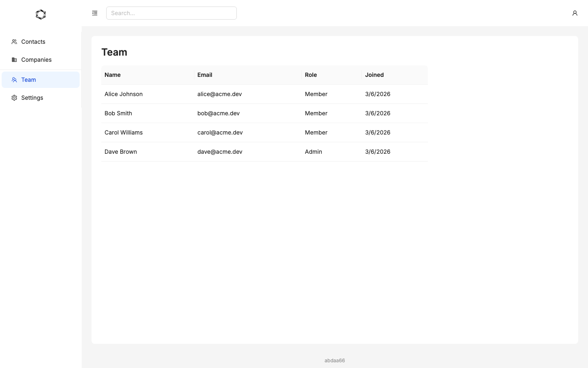Click Member role in Bob Smith row
Viewport: 588px width, 368px height.
pos(316,113)
